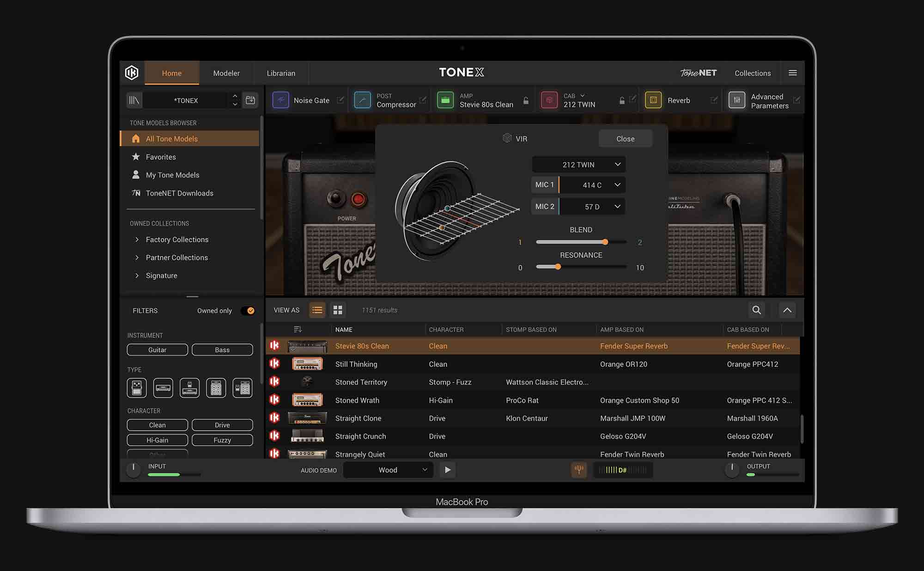The width and height of the screenshot is (924, 571).
Task: Click the sort order icon in table header
Action: click(298, 329)
